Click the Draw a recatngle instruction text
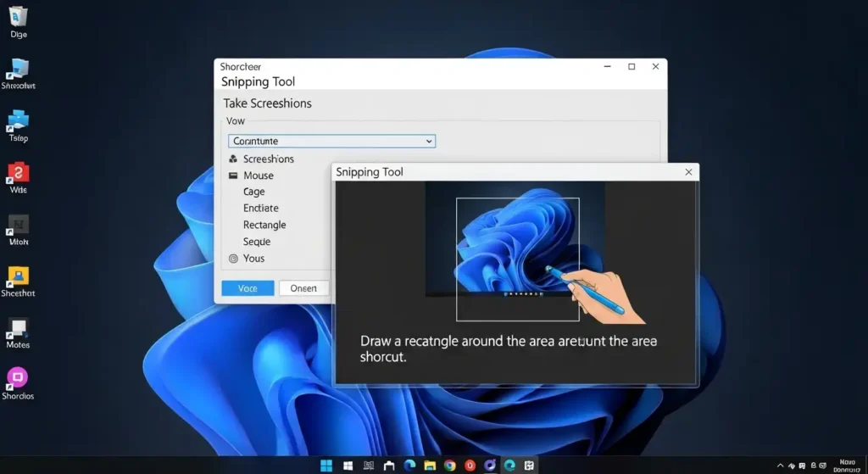 (509, 349)
